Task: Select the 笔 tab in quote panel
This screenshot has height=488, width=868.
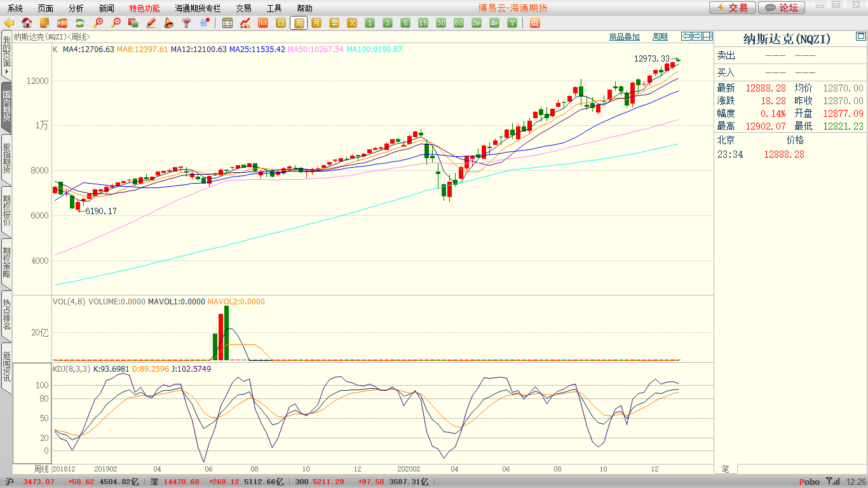Action: tap(726, 469)
